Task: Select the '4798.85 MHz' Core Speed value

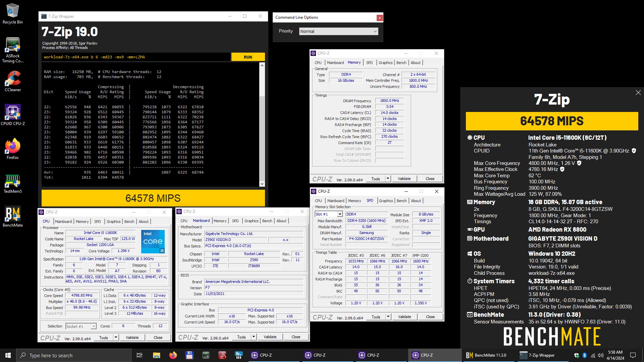Action: (82, 296)
